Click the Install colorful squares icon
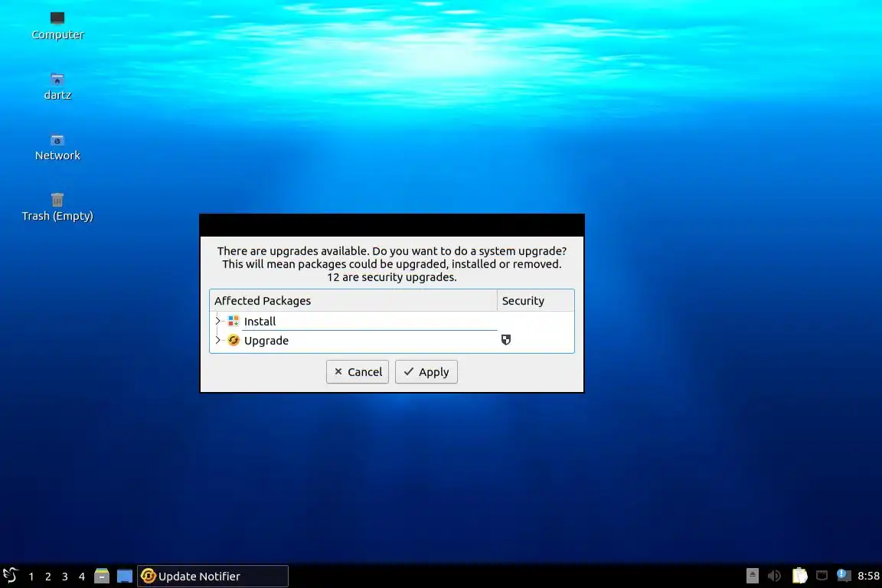This screenshot has height=588, width=882. pos(234,322)
